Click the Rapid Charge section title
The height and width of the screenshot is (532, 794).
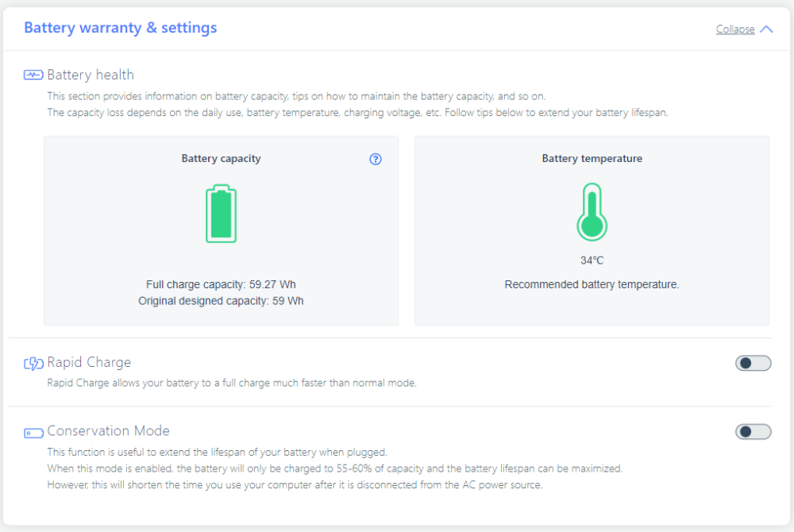pyautogui.click(x=89, y=362)
